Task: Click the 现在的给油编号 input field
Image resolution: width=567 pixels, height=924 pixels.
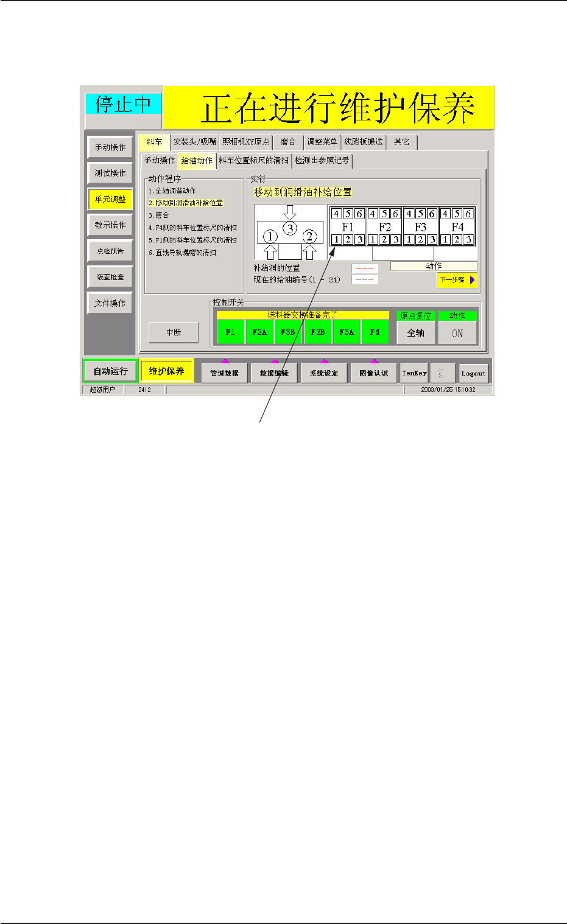Action: tap(365, 279)
